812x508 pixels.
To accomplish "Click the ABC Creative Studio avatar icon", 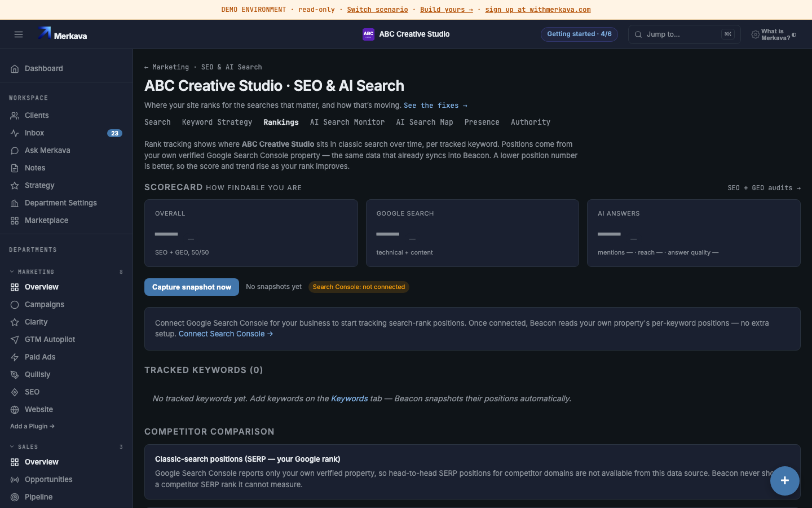I will (x=368, y=34).
